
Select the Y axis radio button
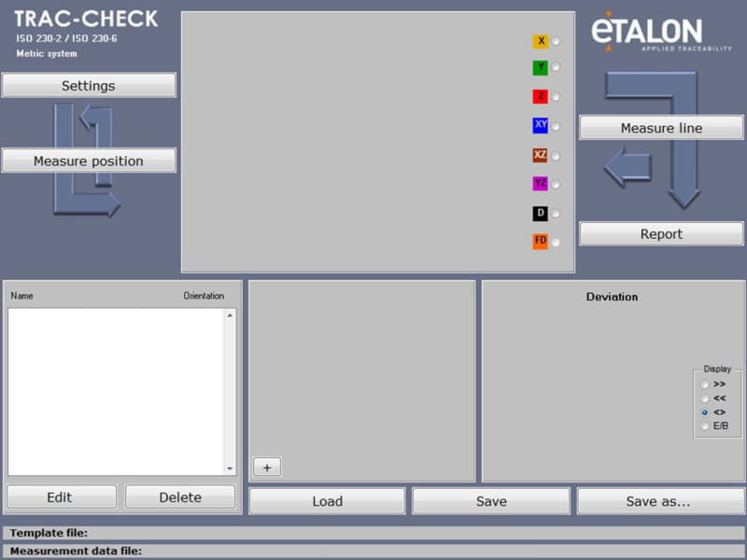pos(556,67)
